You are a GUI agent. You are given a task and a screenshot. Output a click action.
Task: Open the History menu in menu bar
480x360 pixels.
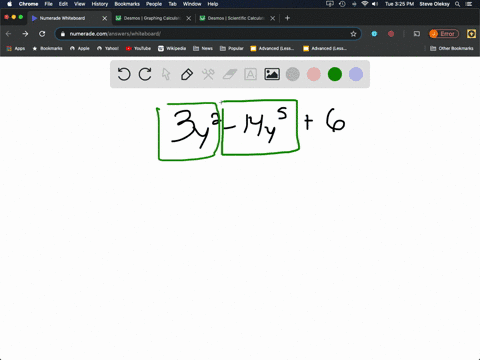(100, 4)
